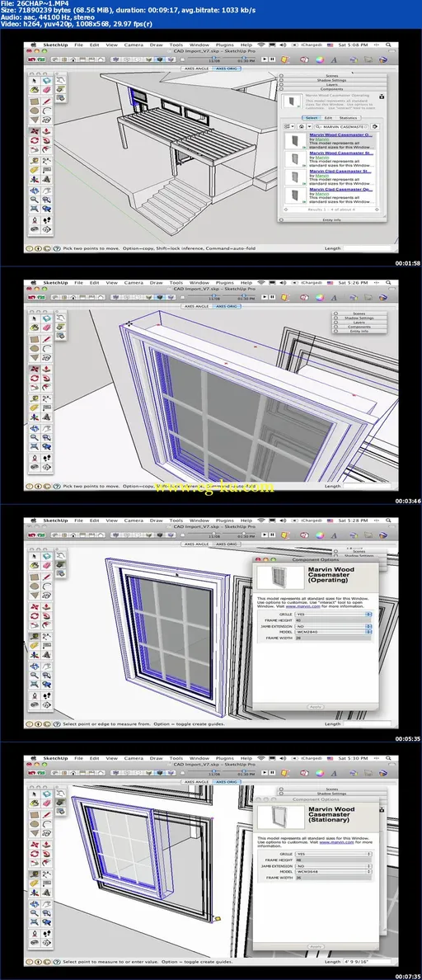Viewport: 422px width, 980px height.
Task: Click the MARVIN CASEMASTE search field in Components
Action: [341, 127]
